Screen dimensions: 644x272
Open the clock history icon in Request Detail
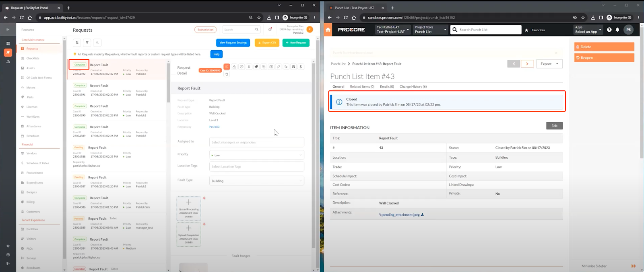(x=242, y=67)
